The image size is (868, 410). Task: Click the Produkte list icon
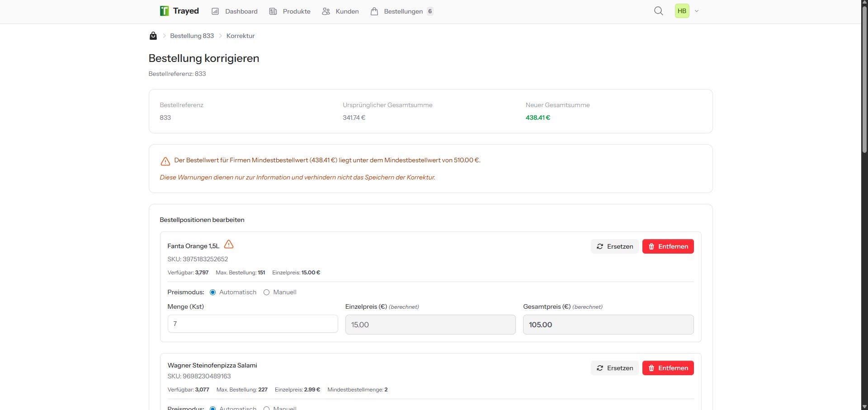coord(273,11)
